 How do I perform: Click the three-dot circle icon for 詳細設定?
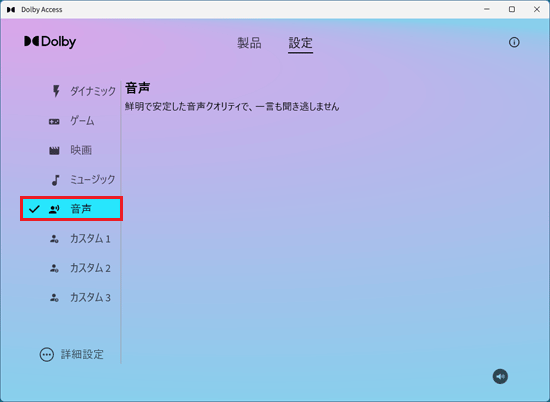[x=47, y=355]
